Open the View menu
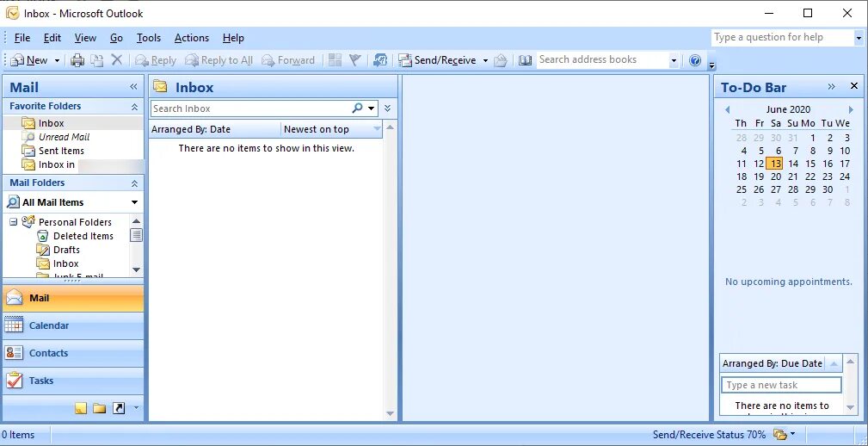 point(85,38)
